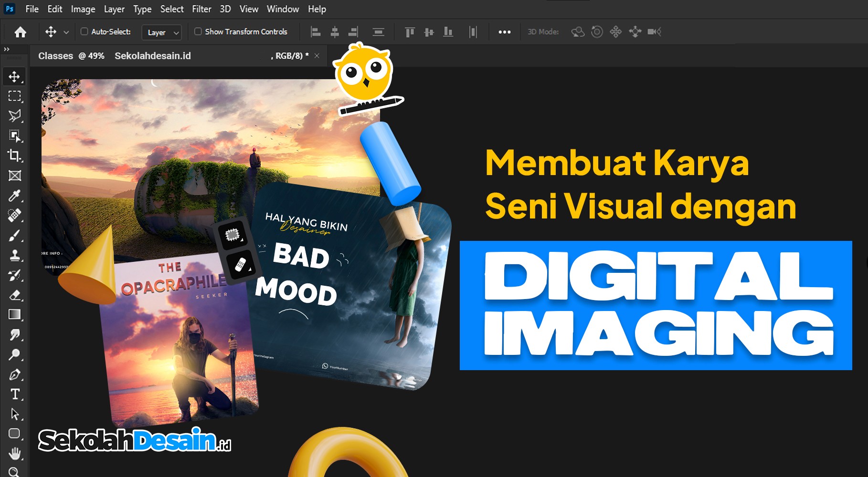Select the Zoom tool at toolbar bottom
The height and width of the screenshot is (477, 868).
14,472
